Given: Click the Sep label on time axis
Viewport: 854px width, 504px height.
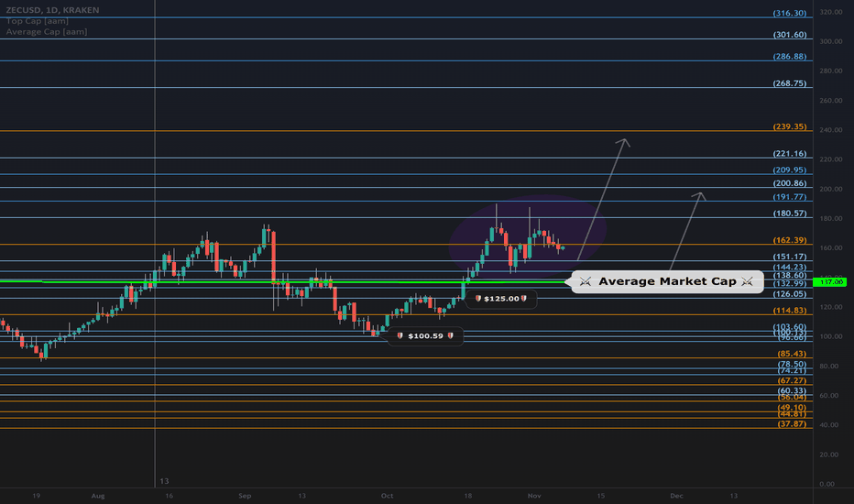Looking at the screenshot, I should [x=245, y=496].
